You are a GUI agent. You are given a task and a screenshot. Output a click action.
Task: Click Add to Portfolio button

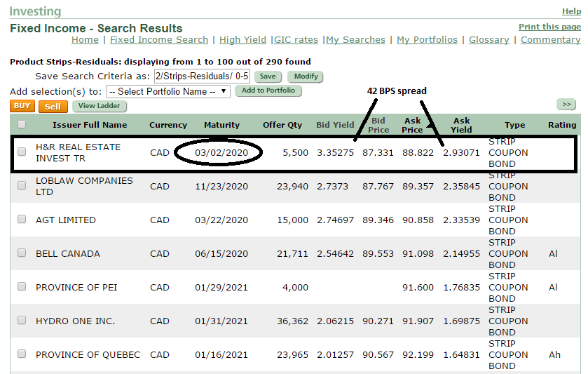pyautogui.click(x=268, y=91)
